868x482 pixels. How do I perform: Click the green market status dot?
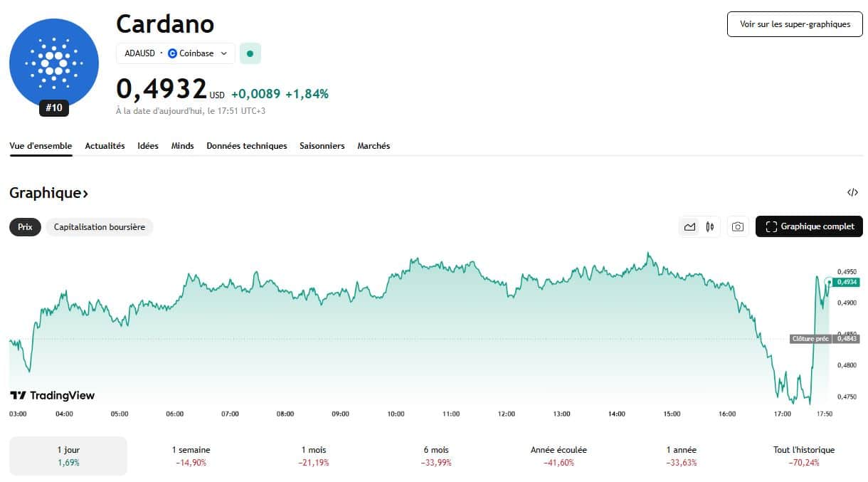(x=250, y=53)
